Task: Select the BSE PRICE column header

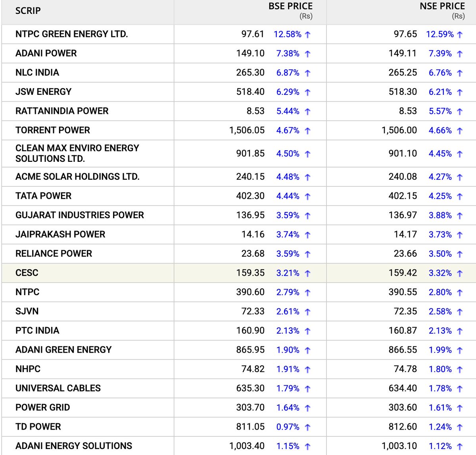Action: pyautogui.click(x=290, y=6)
